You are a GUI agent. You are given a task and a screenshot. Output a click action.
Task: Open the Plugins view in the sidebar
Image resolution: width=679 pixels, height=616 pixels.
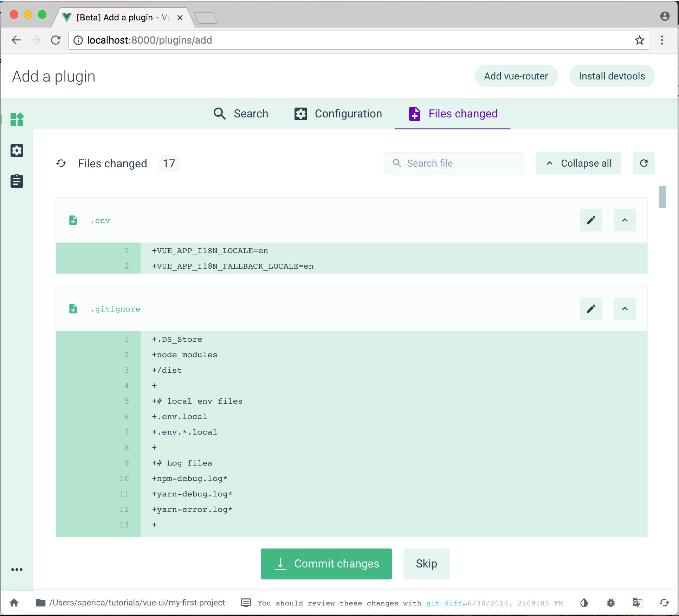pos(17,120)
